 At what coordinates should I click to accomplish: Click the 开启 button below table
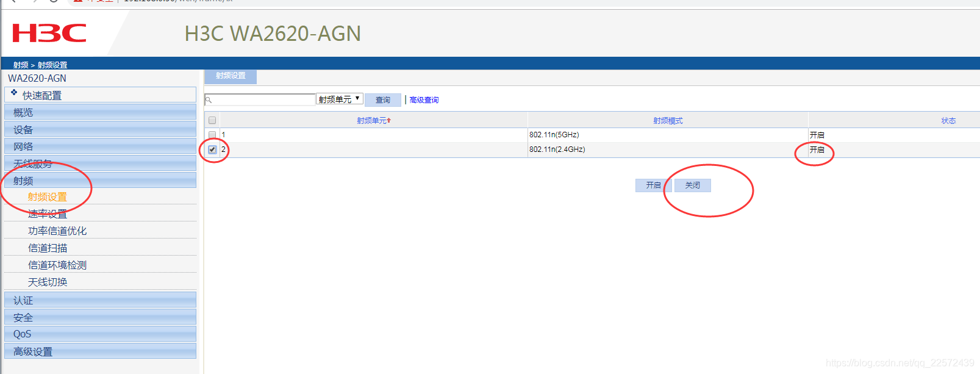(653, 185)
